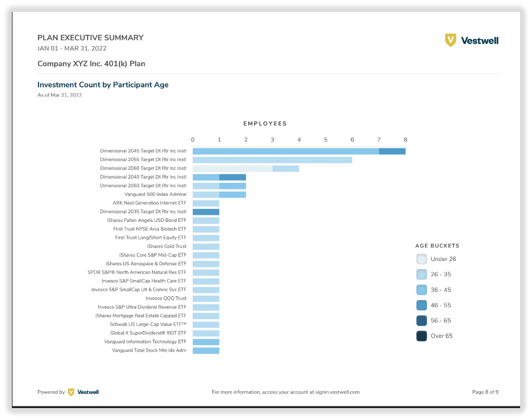Click 'Dimensional 2055 Target Dt Rtr Inc Instl' label
This screenshot has width=532, height=420.
point(143,160)
